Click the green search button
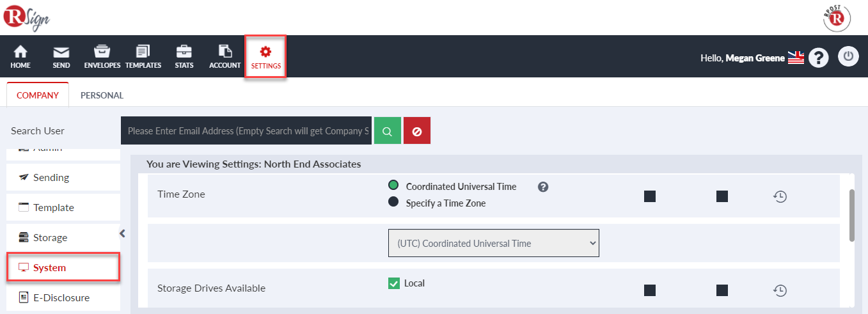This screenshot has height=314, width=868. (x=388, y=130)
